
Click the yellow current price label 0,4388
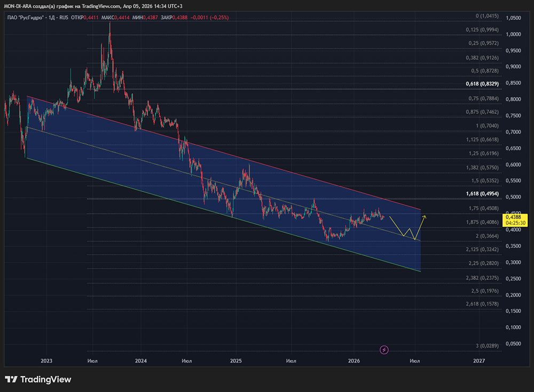click(515, 220)
